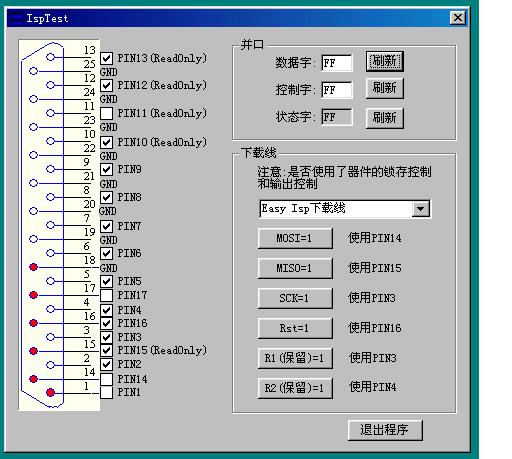The image size is (512, 459).
Task: Click 刷新 button next to 状态字
Action: point(385,118)
